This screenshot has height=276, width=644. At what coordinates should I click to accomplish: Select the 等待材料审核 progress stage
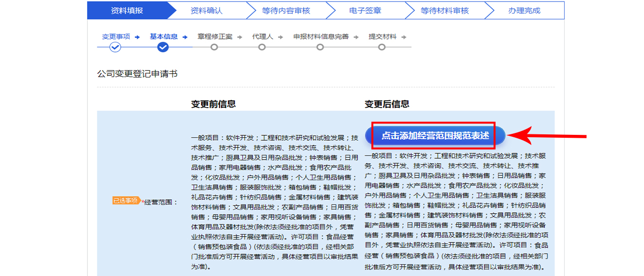[444, 10]
